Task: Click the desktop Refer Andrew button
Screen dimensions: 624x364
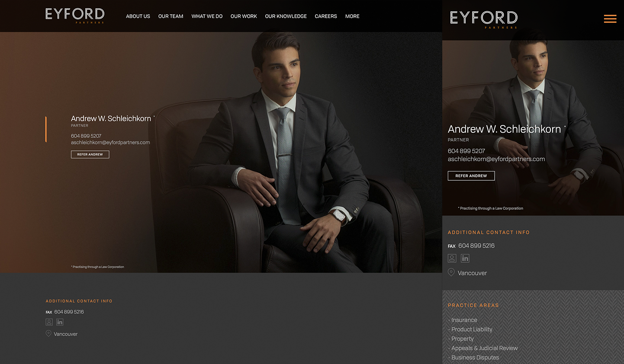Action: [90, 154]
